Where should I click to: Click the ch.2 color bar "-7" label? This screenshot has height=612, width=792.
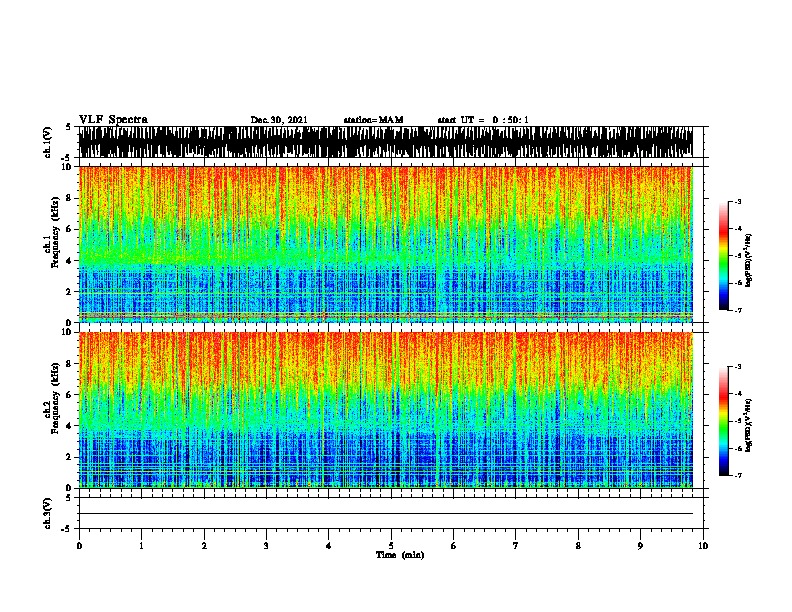click(x=737, y=475)
